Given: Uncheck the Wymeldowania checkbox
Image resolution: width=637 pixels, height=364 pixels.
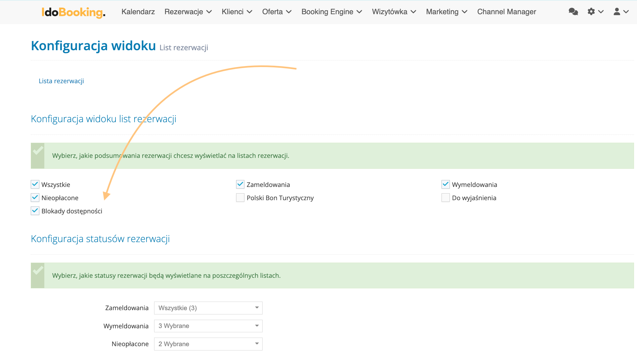Looking at the screenshot, I should point(446,184).
